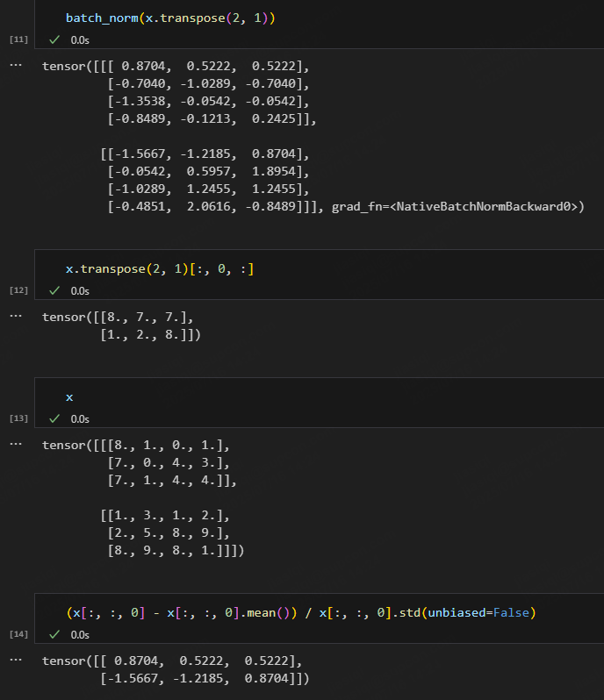Click output row [-0.0542, 0.5957, 1.8954]
The height and width of the screenshot is (700, 604).
[x=208, y=171]
